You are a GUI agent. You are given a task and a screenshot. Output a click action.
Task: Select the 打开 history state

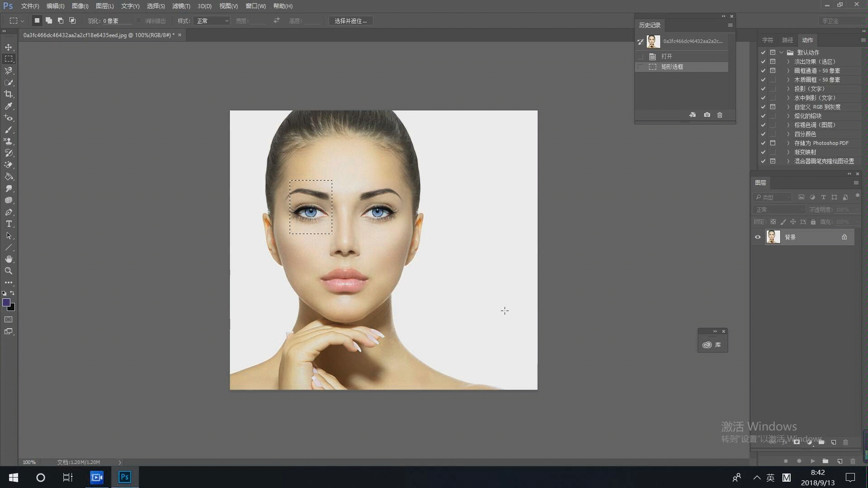tap(666, 56)
